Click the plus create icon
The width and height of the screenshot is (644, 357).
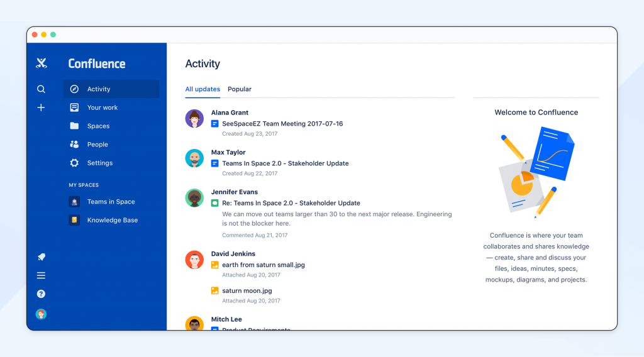pos(41,107)
